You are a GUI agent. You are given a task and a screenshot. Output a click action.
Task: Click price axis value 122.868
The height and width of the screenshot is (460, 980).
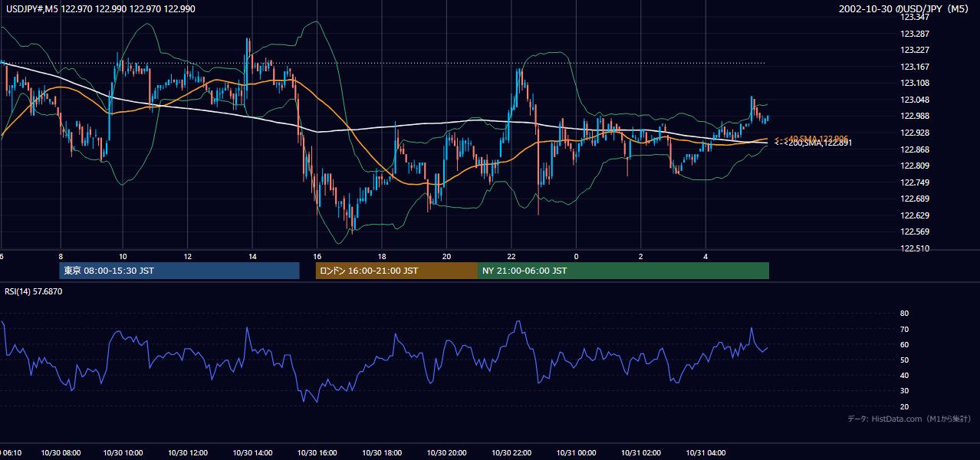(x=915, y=149)
